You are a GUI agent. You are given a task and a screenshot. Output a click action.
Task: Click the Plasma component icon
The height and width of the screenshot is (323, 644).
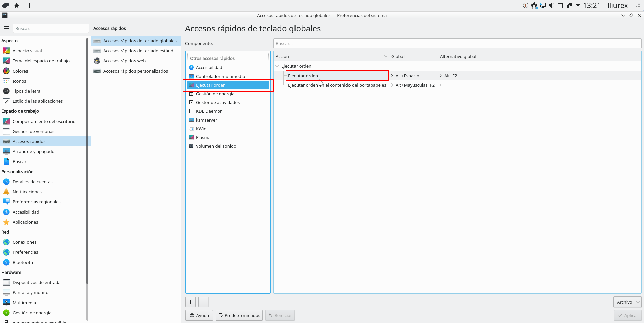[x=191, y=137]
